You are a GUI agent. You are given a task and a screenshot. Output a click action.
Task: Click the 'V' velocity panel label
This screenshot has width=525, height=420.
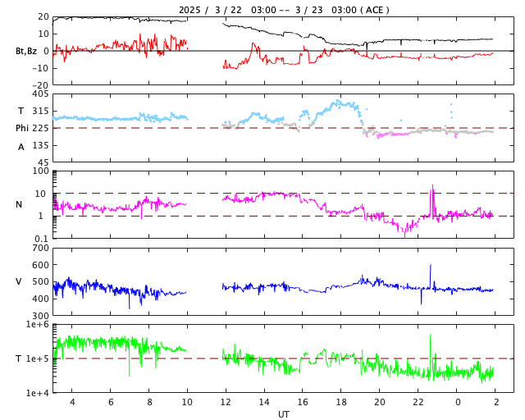tap(19, 281)
